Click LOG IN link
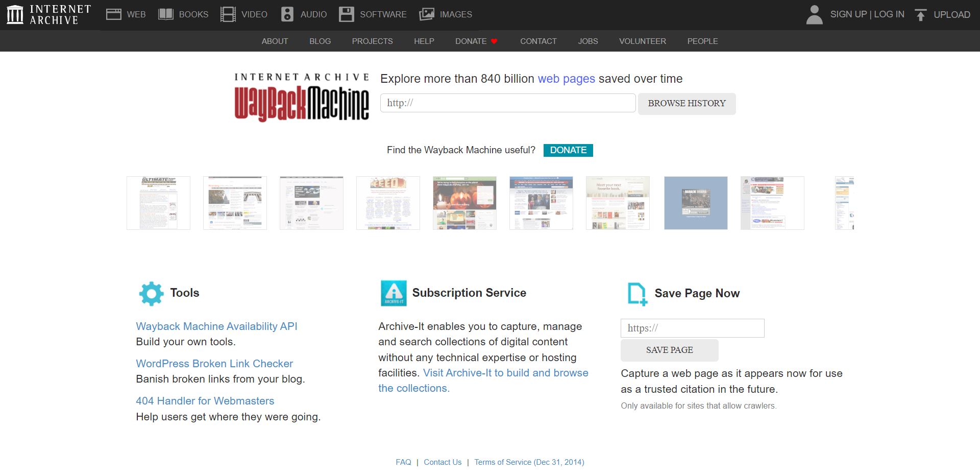This screenshot has height=475, width=980. click(889, 14)
